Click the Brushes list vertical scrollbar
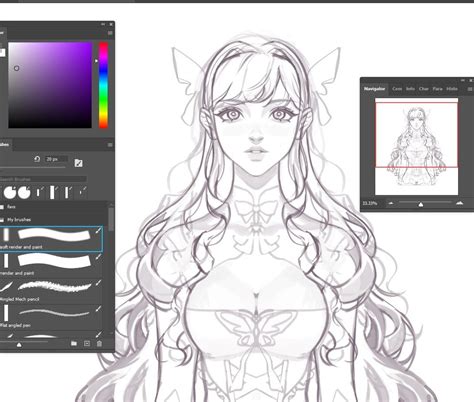This screenshot has height=402, width=474. click(111, 219)
